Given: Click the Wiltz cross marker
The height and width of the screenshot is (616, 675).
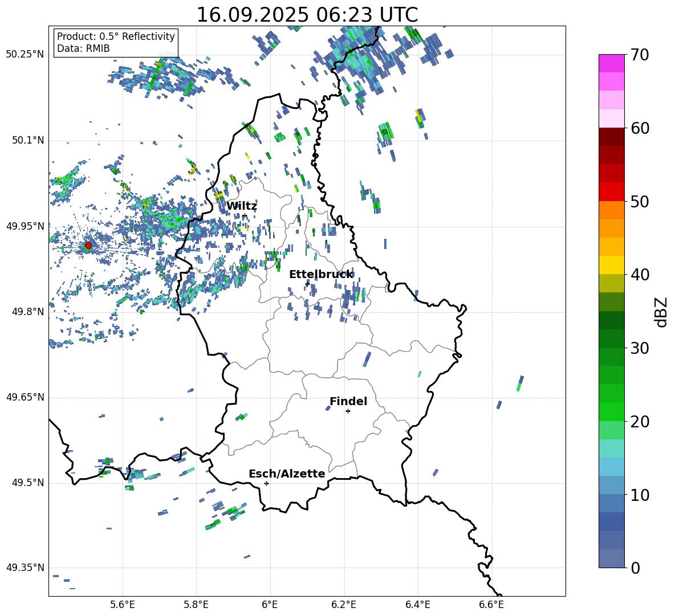Looking at the screenshot, I should [245, 215].
